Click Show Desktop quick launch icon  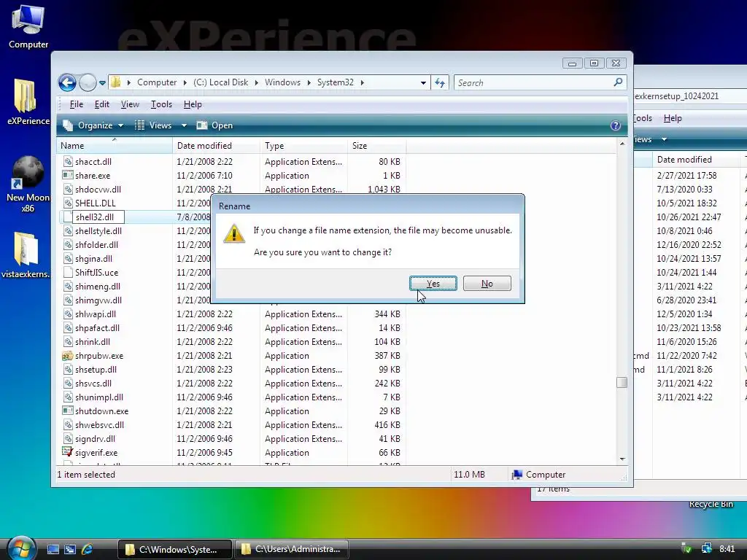(53, 549)
